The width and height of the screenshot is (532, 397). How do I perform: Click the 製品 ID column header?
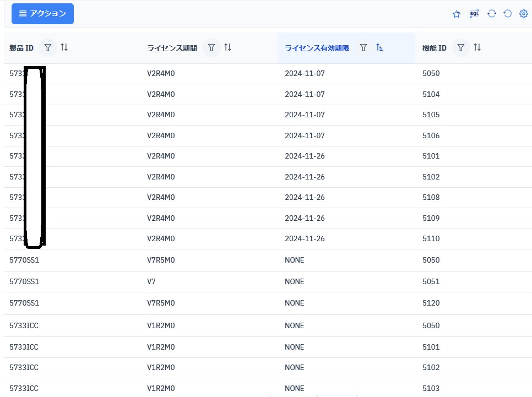21,48
